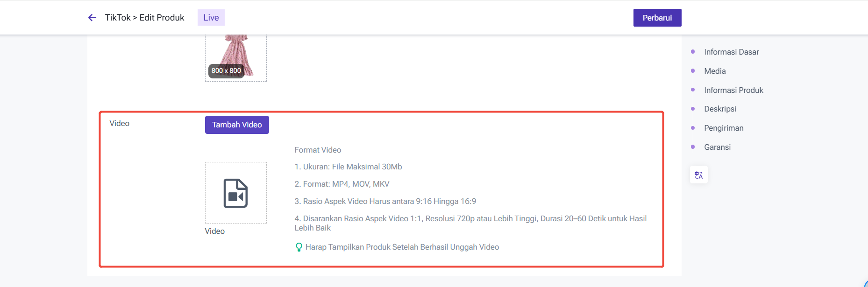Jump to Informasi Dasar section
Image resolution: width=868 pixels, height=287 pixels.
(731, 52)
